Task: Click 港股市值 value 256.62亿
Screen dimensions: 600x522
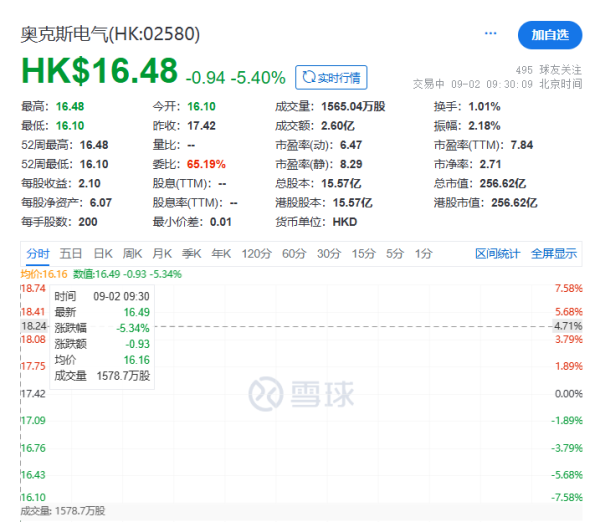Action: [514, 202]
